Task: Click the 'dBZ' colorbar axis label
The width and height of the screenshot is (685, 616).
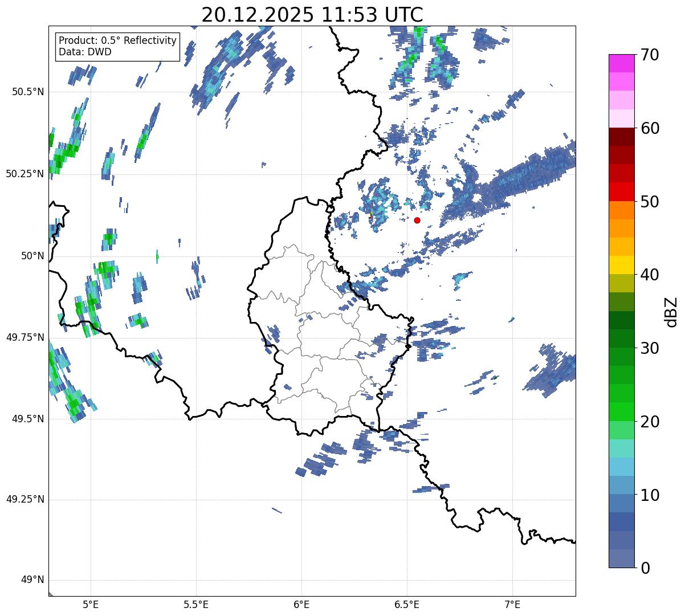Action: [671, 312]
